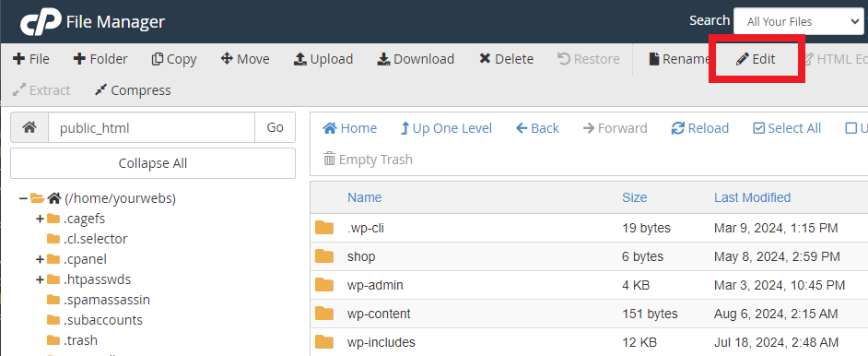The image size is (868, 356).
Task: Click the Mar 3, 2024, 10:45 PM cell
Action: coord(780,285)
